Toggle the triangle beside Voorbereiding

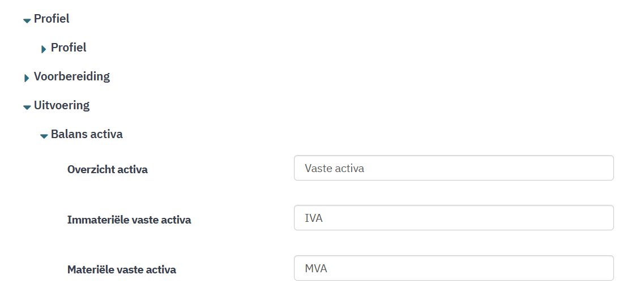27,78
